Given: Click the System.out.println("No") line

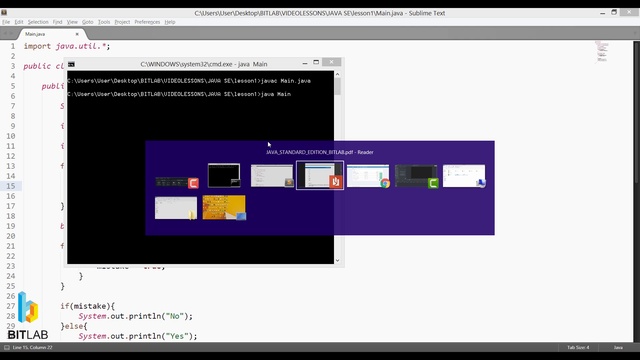Looking at the screenshot, I should tap(136, 316).
